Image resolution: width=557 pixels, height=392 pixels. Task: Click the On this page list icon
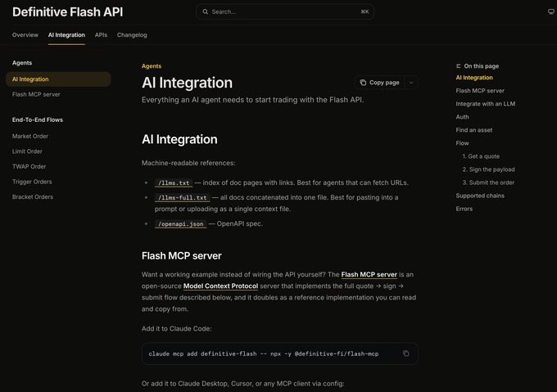458,66
